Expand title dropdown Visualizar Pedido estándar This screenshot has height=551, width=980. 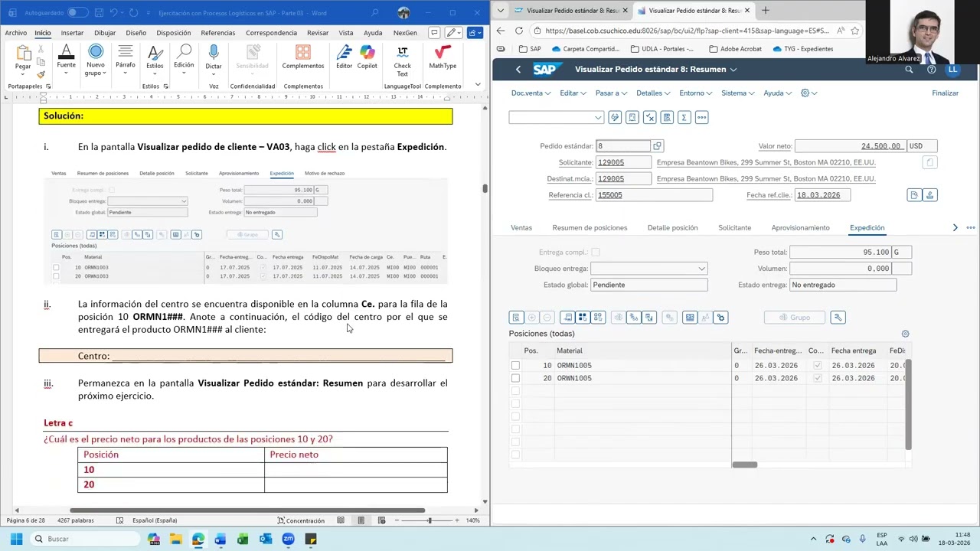[733, 69]
